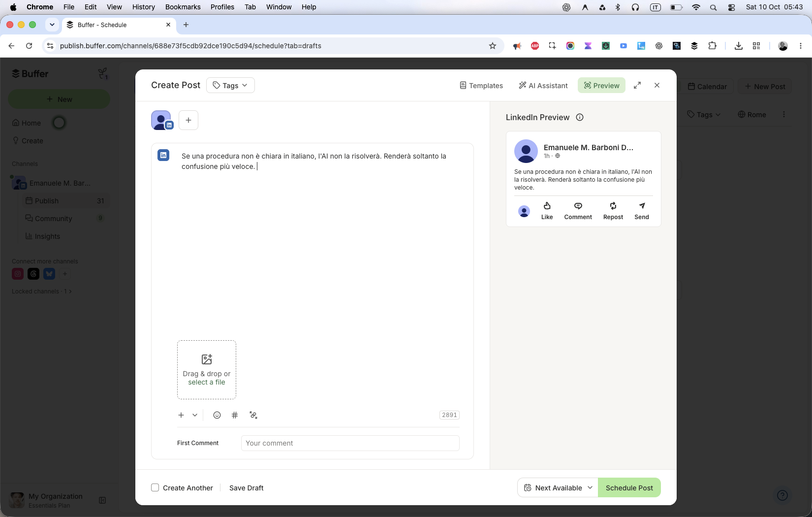This screenshot has height=517, width=812.
Task: Add integration with the plus icon in composer toolbar
Action: click(181, 415)
